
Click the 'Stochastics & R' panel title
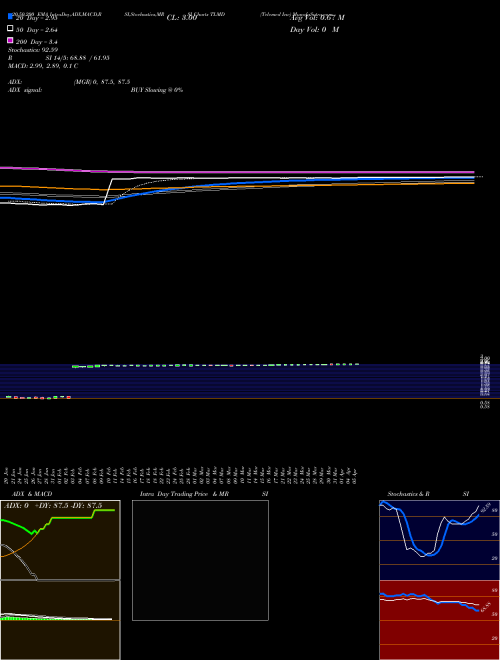[408, 494]
